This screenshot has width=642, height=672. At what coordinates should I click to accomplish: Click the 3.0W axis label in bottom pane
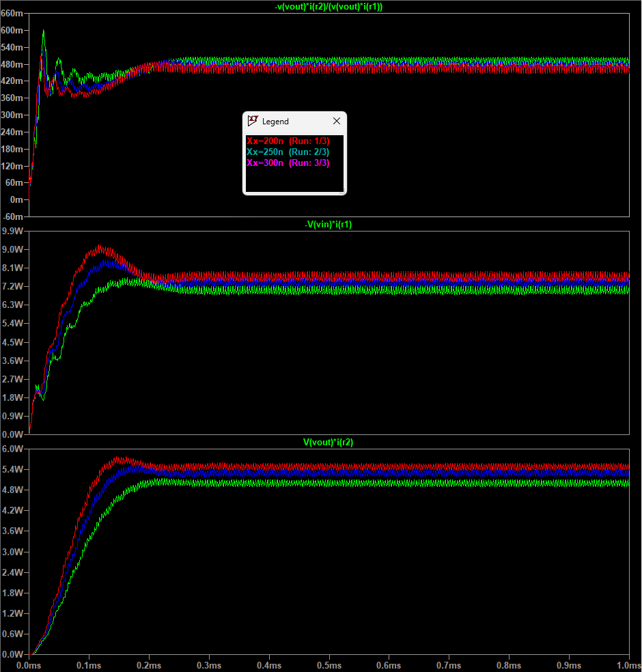(x=12, y=552)
